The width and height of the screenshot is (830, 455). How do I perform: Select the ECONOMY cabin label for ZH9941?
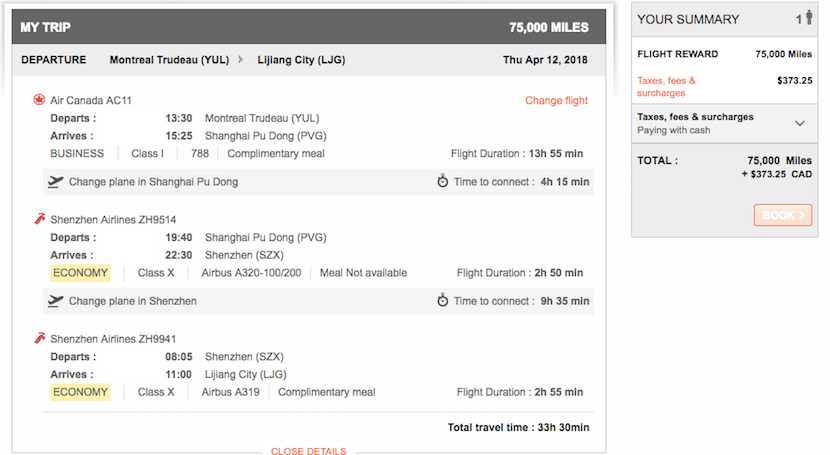pos(80,392)
